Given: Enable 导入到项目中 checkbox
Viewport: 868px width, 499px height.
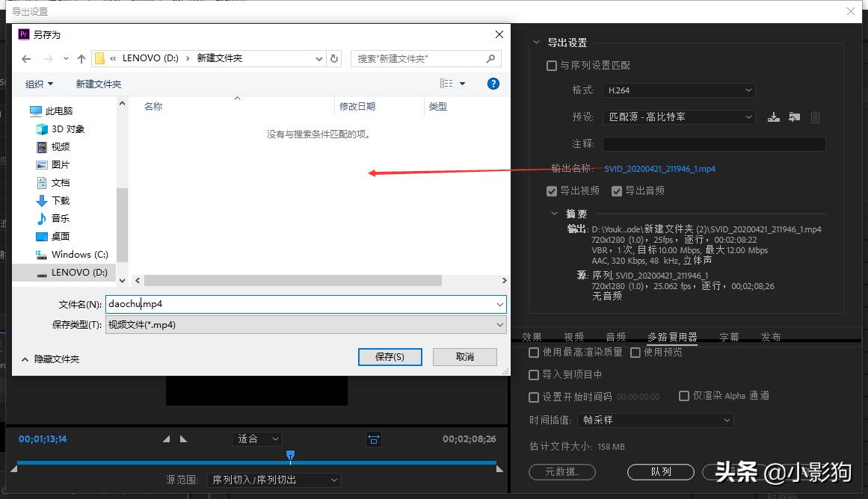Looking at the screenshot, I should pos(534,375).
